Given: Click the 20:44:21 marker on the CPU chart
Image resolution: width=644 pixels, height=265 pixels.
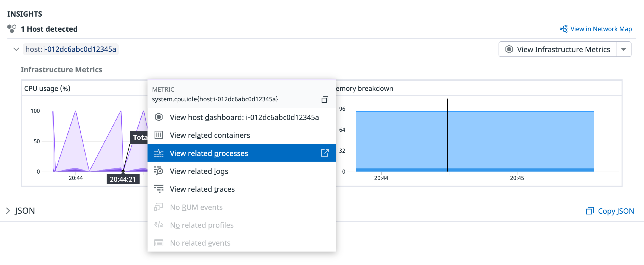Looking at the screenshot, I should [x=123, y=179].
